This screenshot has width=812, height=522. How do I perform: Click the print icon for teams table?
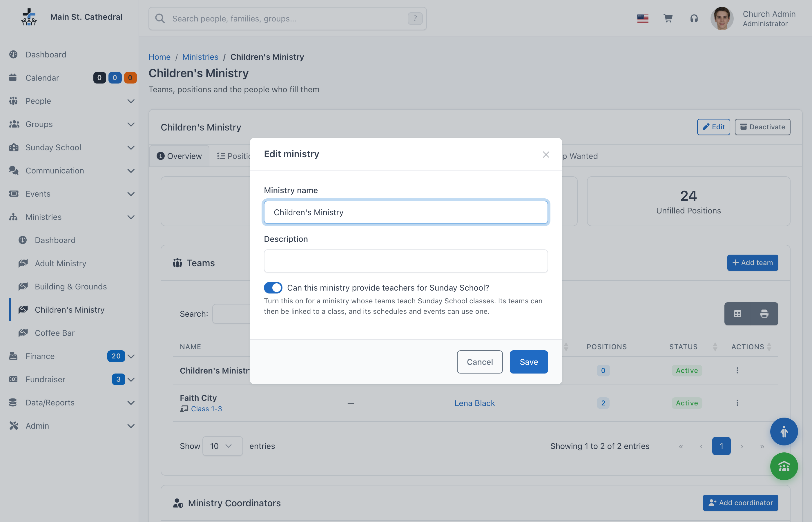[764, 313]
